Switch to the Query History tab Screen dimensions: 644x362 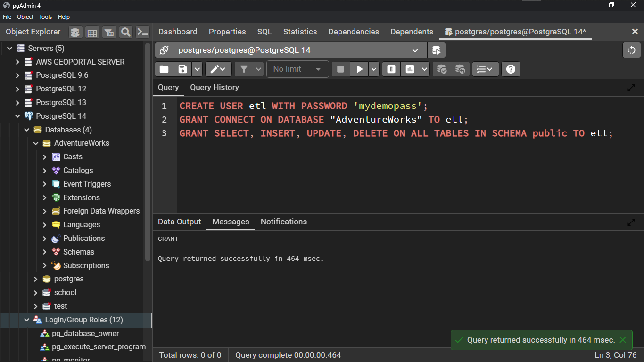(215, 87)
